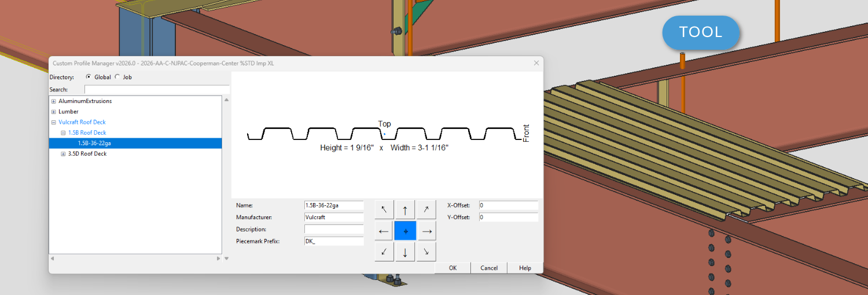
Task: Expand the AluminumExtrusions tree node
Action: click(x=54, y=101)
